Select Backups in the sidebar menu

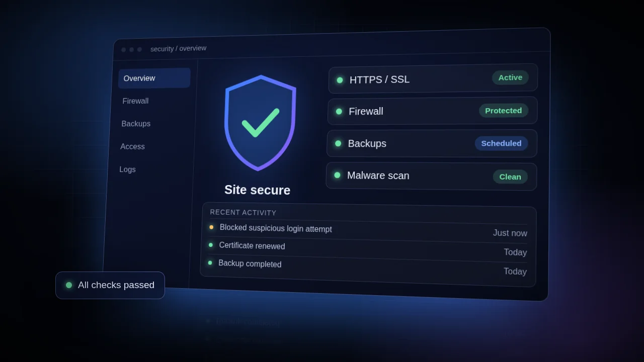coord(136,124)
